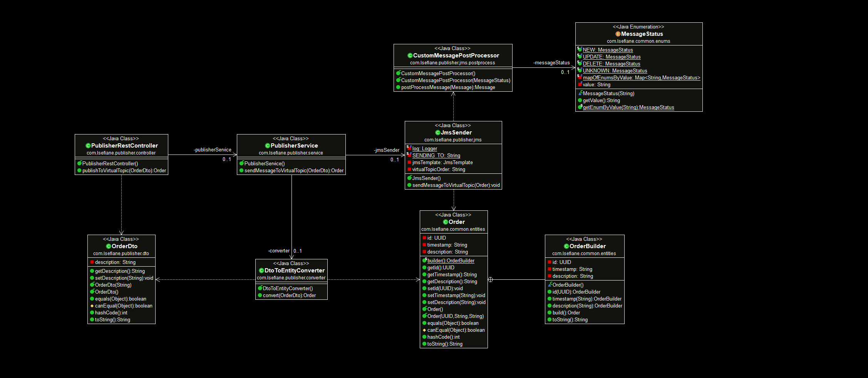Click the class icon beside DtoToEntityConverter

coord(261,270)
